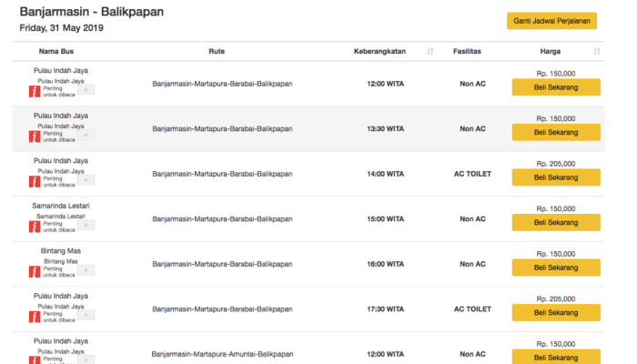The width and height of the screenshot is (637, 364).
Task: Click Beli Sekarang for the Bintang Mas 16:00 bus
Action: coord(556,268)
